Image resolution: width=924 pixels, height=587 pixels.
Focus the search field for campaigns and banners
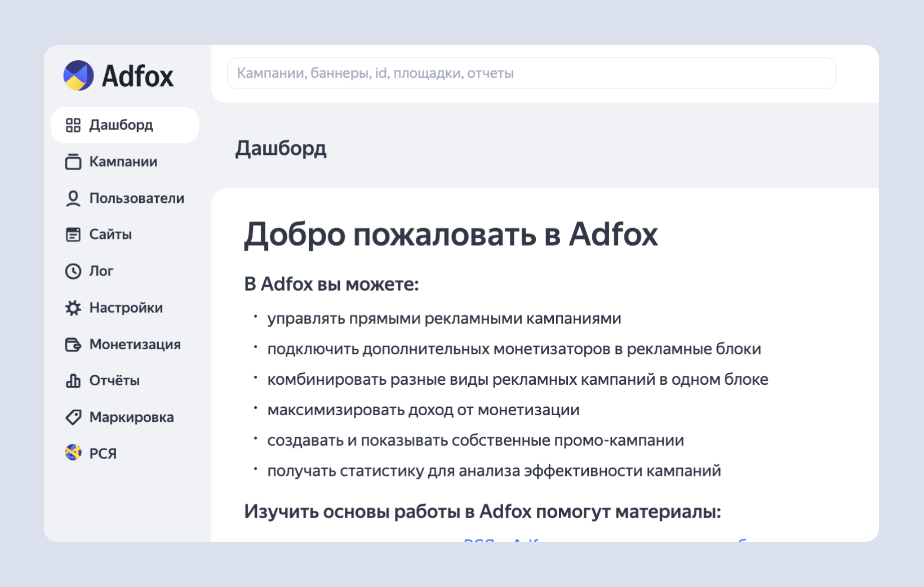click(x=531, y=73)
